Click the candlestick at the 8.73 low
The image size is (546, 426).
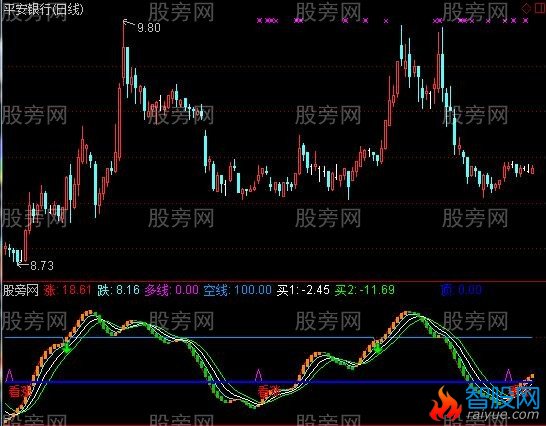click(x=18, y=257)
